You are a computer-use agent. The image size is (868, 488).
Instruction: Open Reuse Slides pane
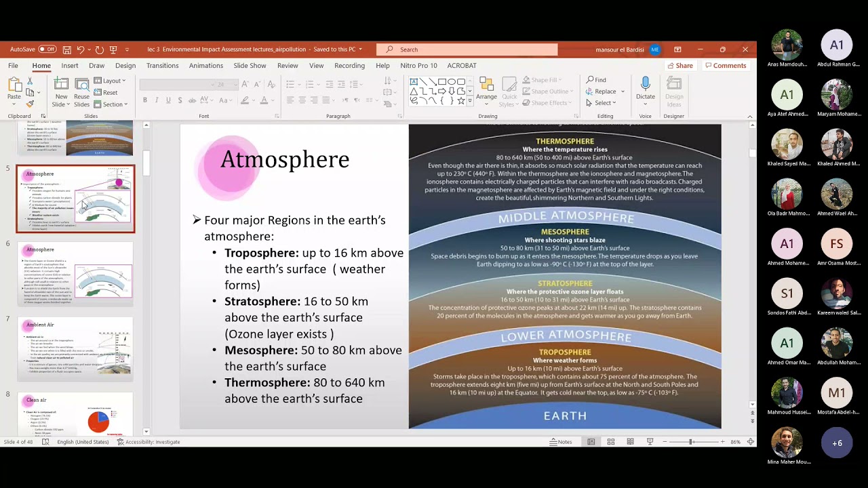[82, 93]
